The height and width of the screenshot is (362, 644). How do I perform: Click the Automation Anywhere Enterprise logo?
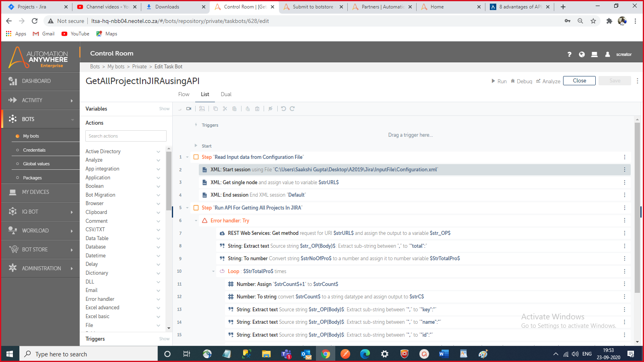(39, 58)
